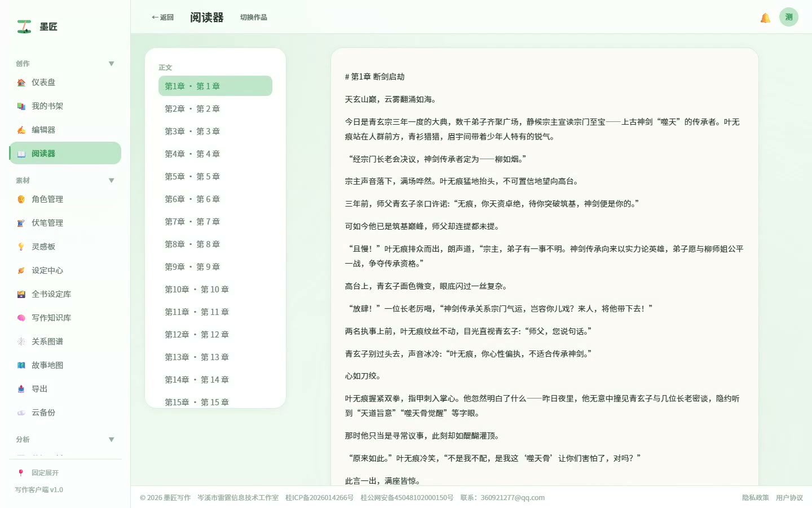Select the 阅读器 open-book icon
Screen dimensions: 812x508
[x=21, y=154]
